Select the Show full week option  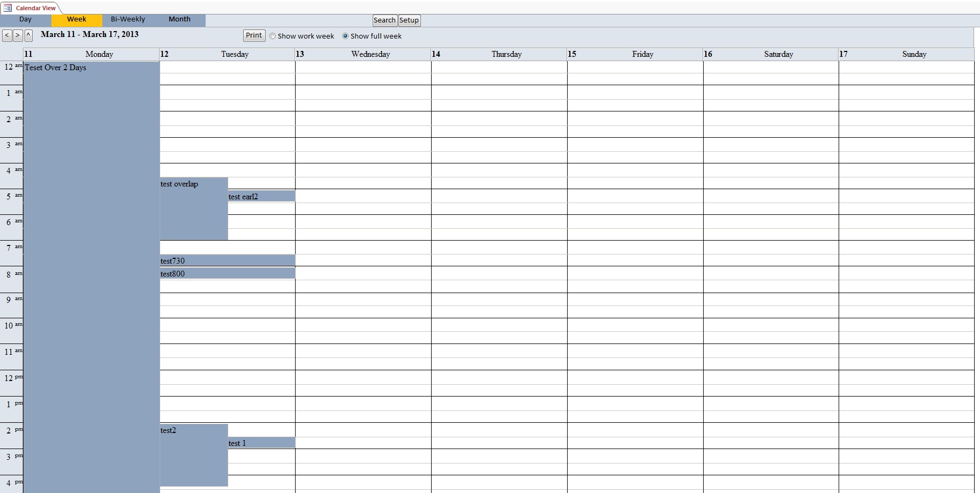click(x=345, y=36)
